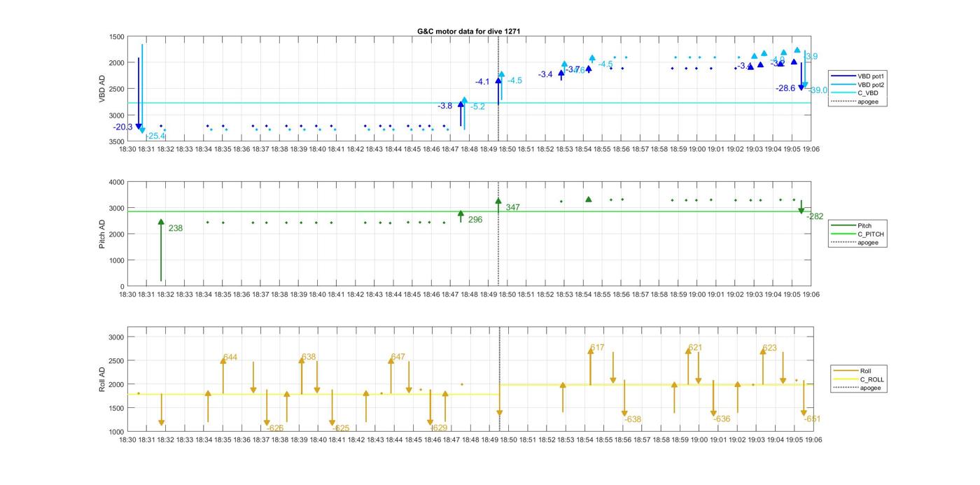Screen dimensions: 980x485
Task: Click the '-5.2' VBD data label
Action: tap(478, 107)
